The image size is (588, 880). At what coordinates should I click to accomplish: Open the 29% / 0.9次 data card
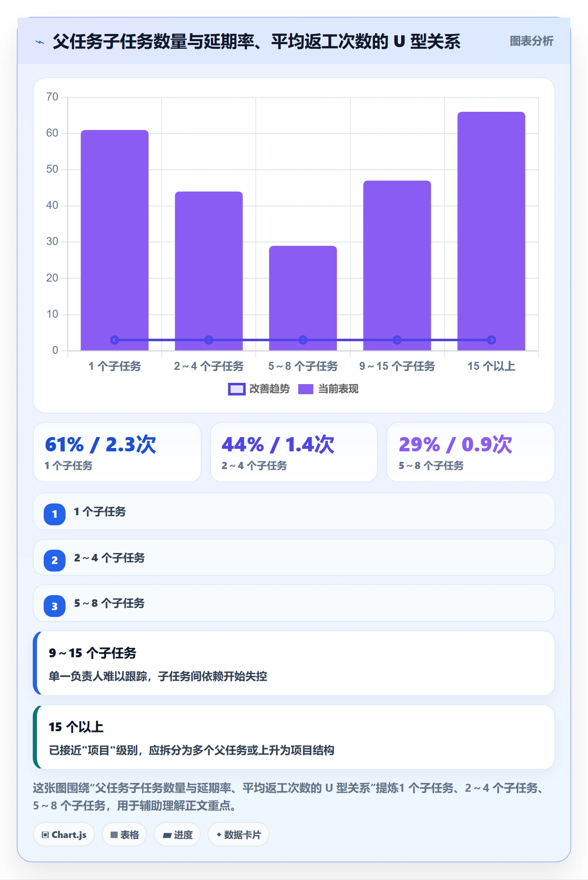click(470, 452)
